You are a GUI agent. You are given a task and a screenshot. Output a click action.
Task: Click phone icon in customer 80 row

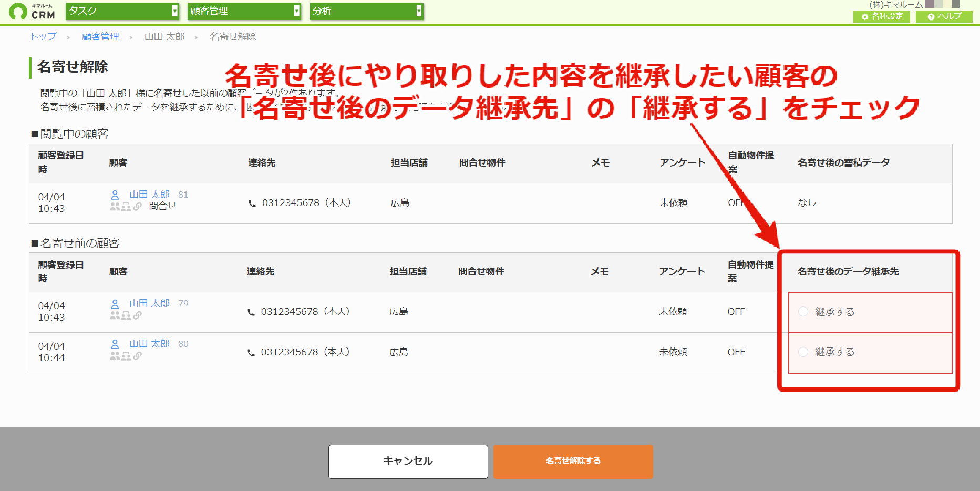pyautogui.click(x=251, y=353)
